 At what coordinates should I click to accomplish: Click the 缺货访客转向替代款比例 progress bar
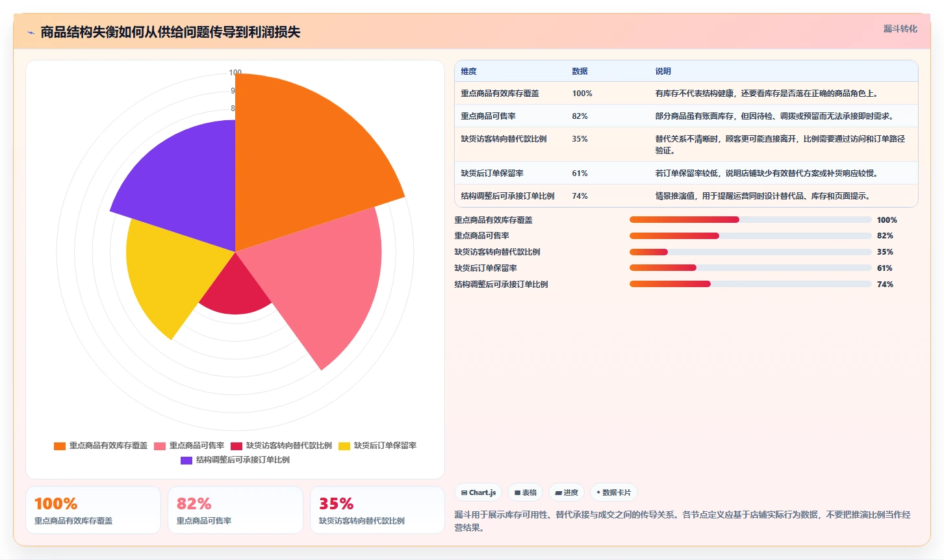point(750,252)
